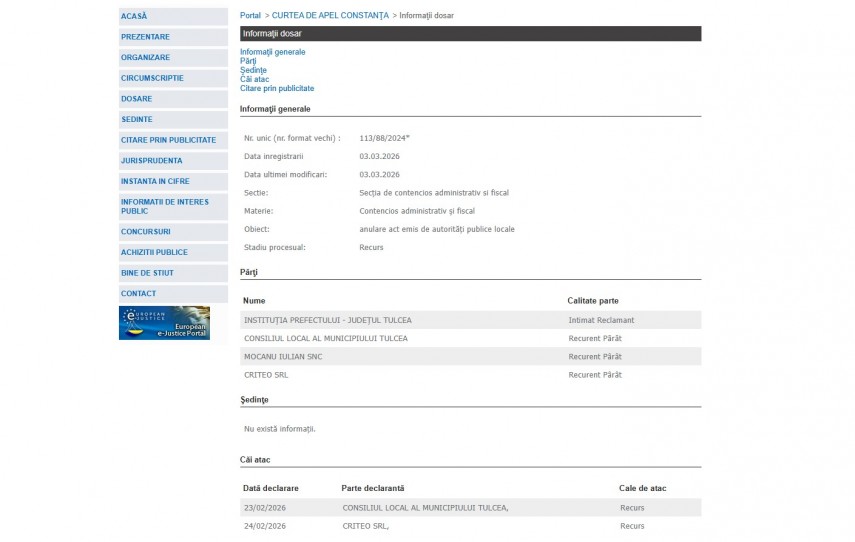Viewport: 855px width, 542px height.
Task: Open JURISPRUDENTA from the sidebar
Action: pos(152,160)
